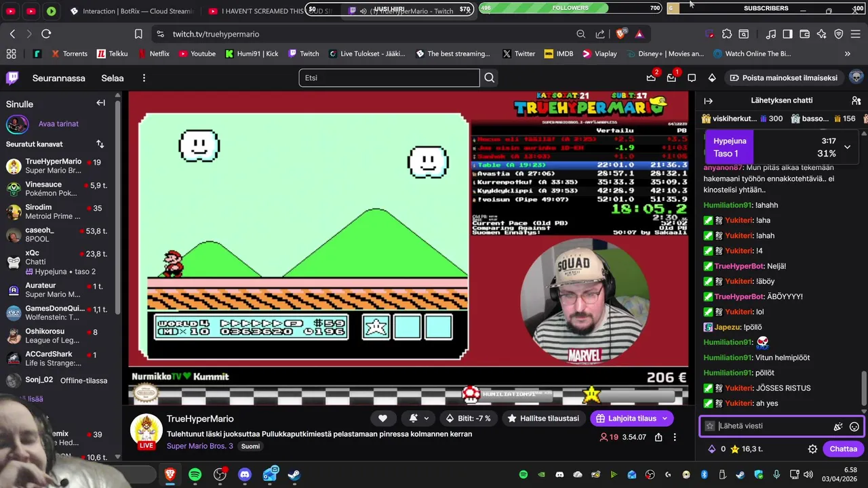The image size is (868, 488).
Task: Toggle the browser sidebar panel
Action: (787, 34)
